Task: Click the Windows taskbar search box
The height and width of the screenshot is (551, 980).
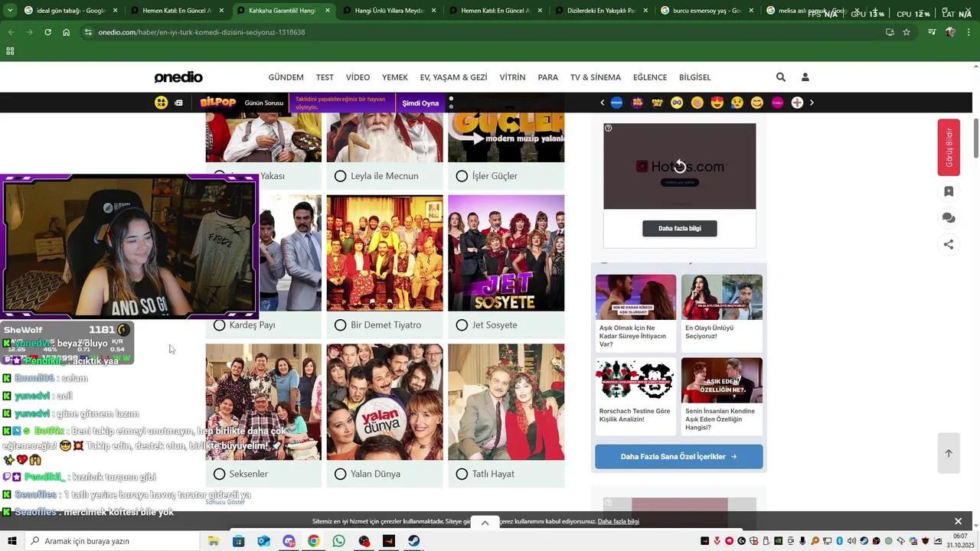Action: pyautogui.click(x=113, y=541)
